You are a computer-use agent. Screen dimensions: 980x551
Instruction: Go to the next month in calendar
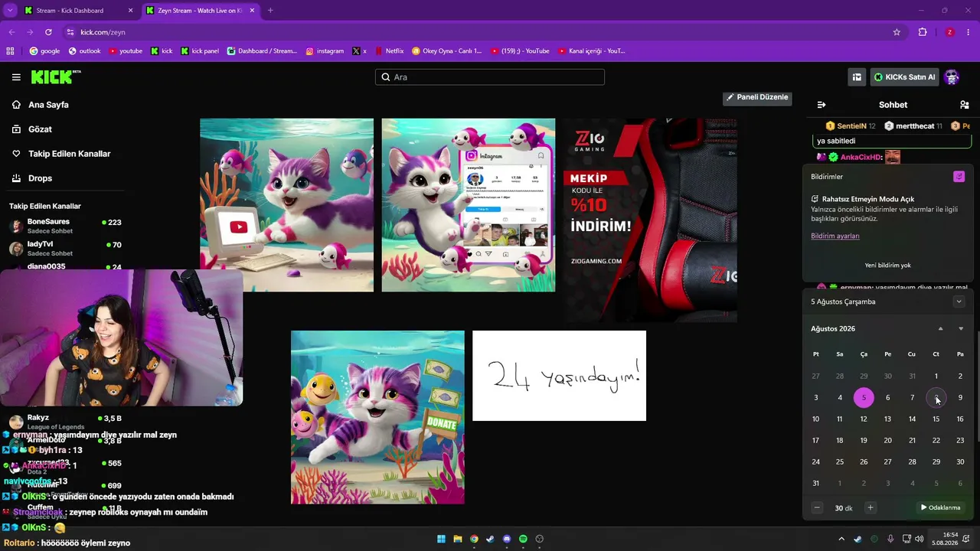pyautogui.click(x=961, y=328)
